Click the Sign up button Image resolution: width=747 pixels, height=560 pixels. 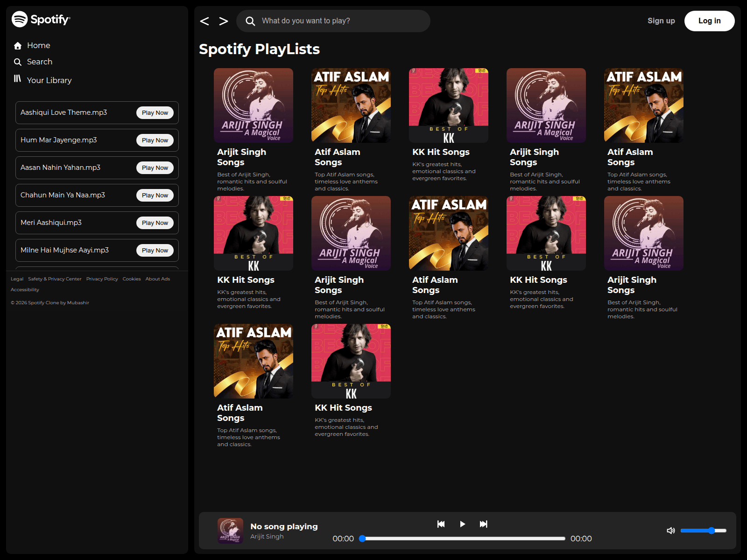coord(661,21)
